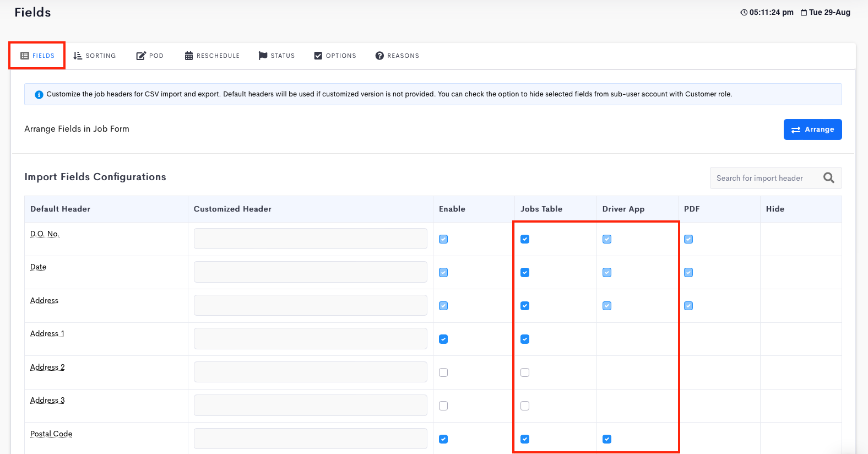
Task: Open the Reasons tab
Action: [x=397, y=56]
